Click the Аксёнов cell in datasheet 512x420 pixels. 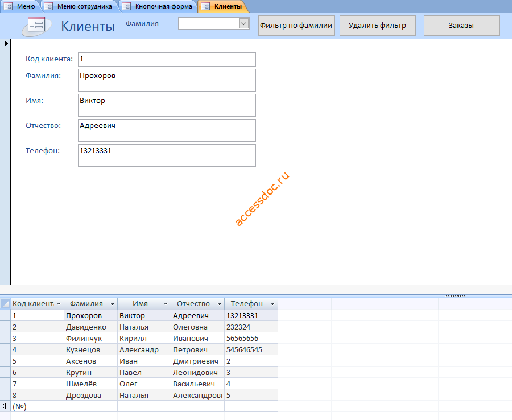[x=91, y=361]
